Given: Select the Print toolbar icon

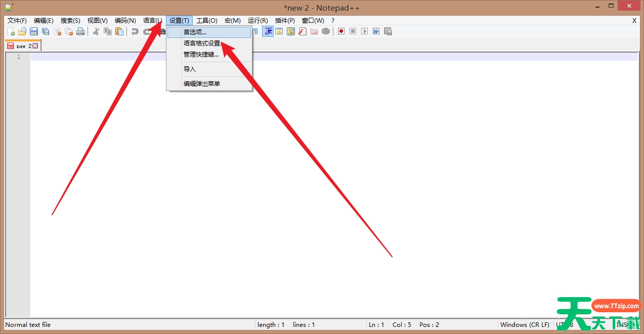Looking at the screenshot, I should coord(80,31).
